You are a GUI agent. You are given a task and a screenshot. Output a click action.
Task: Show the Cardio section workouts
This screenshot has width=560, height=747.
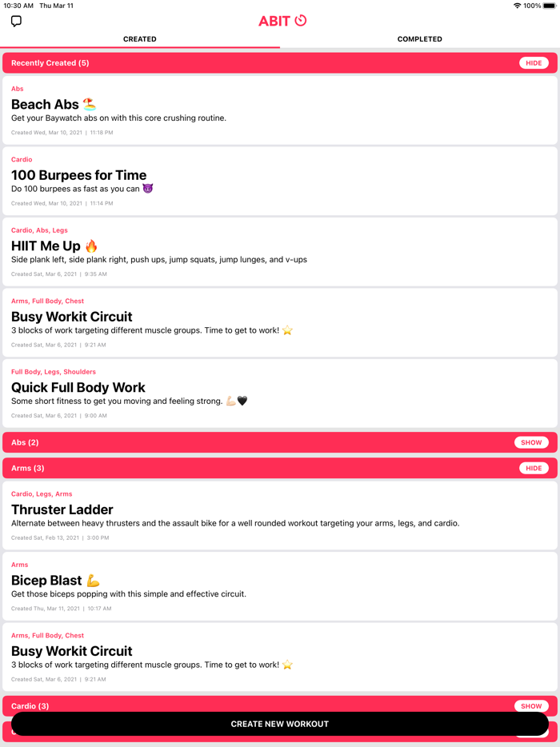[532, 705]
